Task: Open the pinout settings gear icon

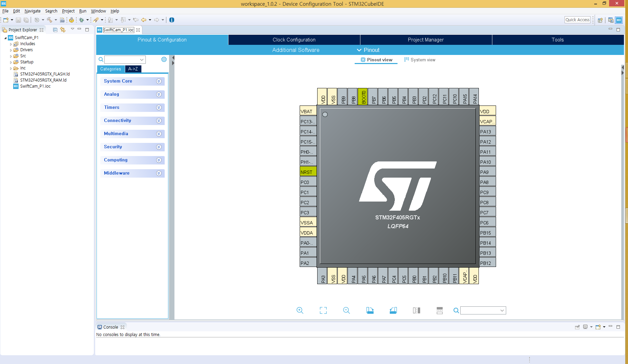Action: tap(164, 59)
